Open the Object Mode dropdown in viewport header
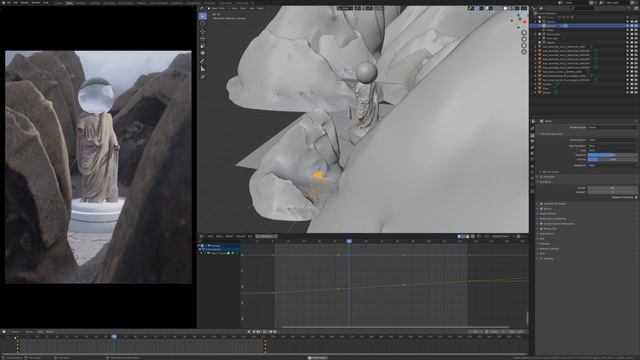 coord(219,8)
